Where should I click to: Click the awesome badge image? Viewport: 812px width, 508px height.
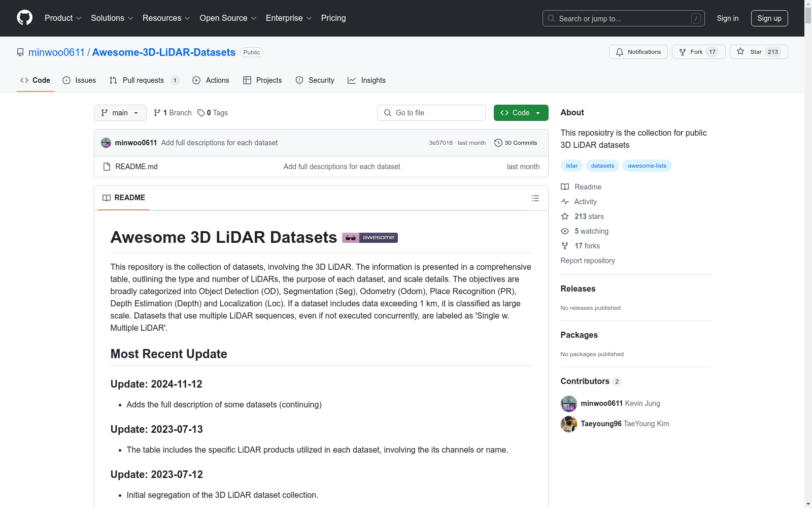click(x=370, y=237)
